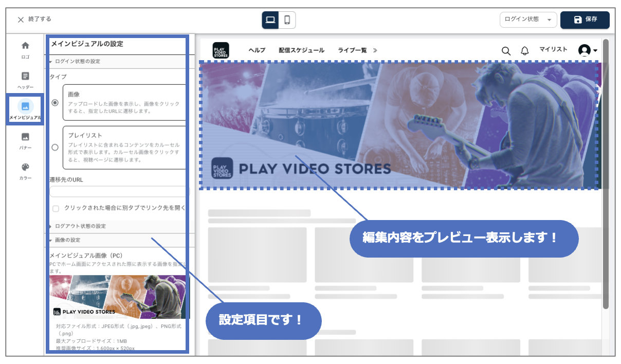The image size is (621, 364).
Task: Switch to mobile preview mode
Action: pyautogui.click(x=287, y=20)
